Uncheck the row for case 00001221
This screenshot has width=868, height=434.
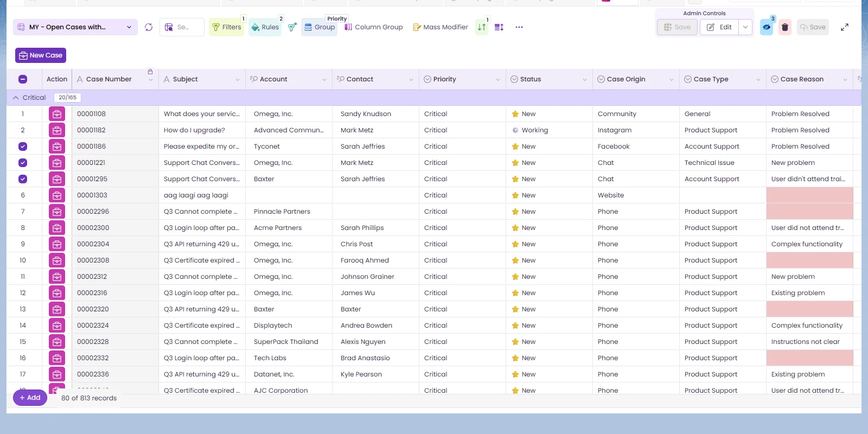[23, 163]
